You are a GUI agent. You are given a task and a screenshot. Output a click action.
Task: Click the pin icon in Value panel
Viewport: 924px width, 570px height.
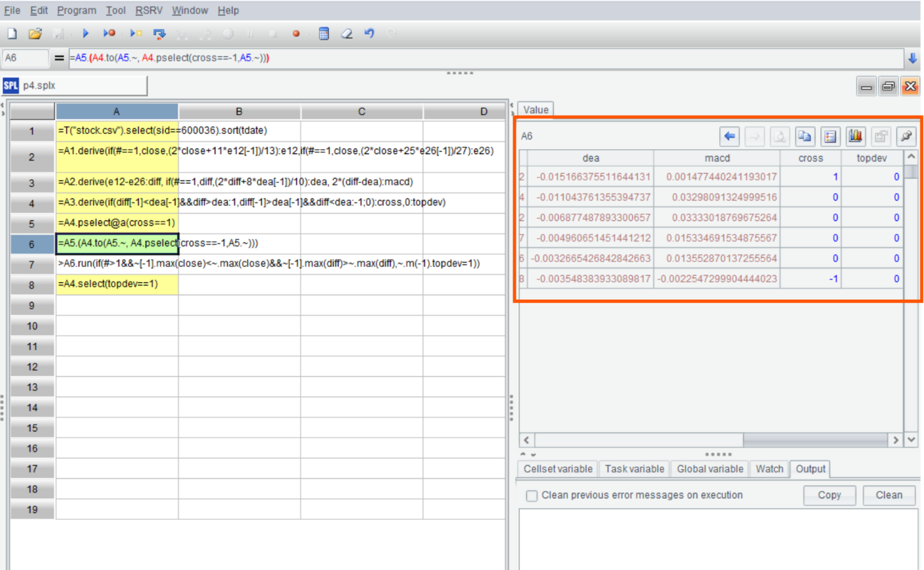[x=906, y=137]
